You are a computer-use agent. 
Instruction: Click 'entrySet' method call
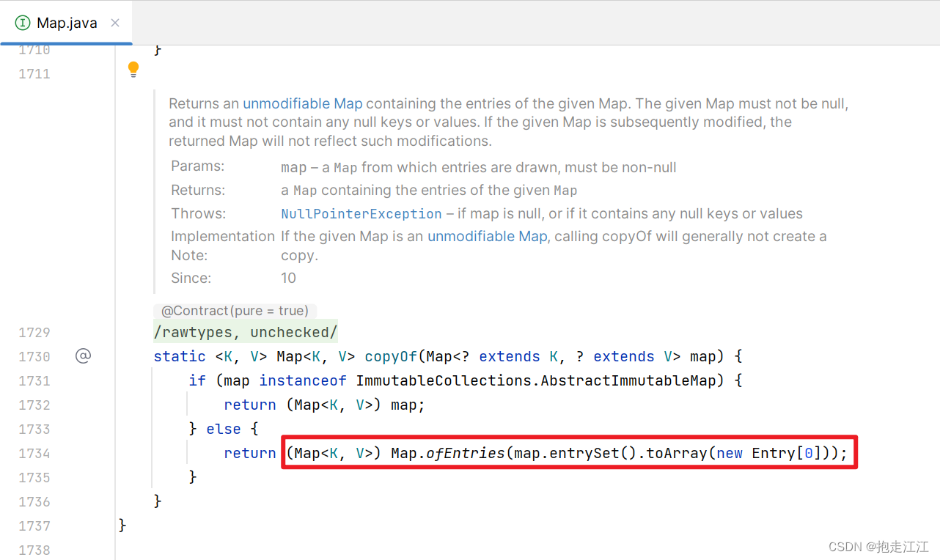point(584,453)
